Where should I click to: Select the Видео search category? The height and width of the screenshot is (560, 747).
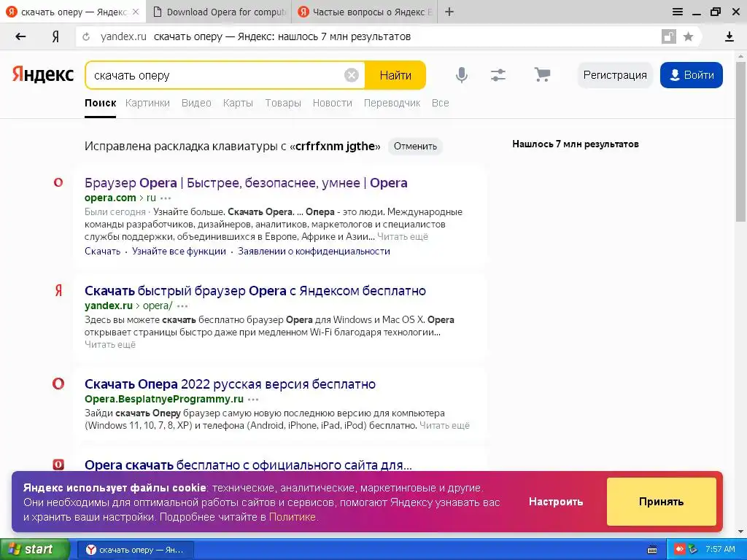[196, 103]
